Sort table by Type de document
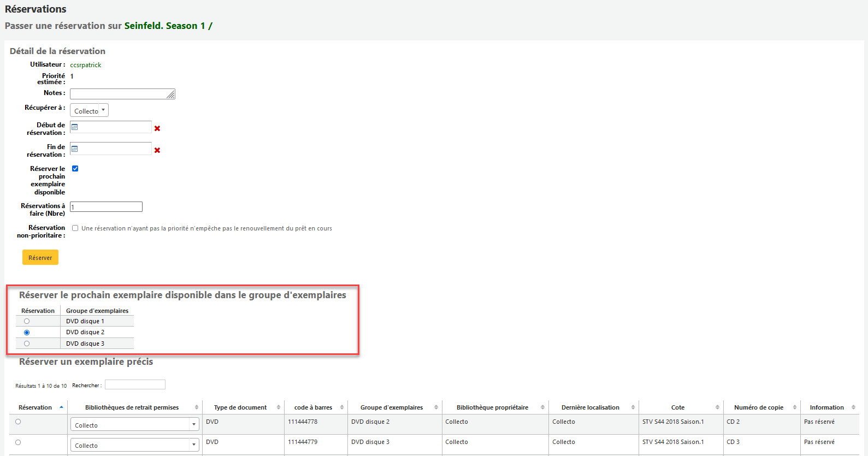868x456 pixels. [279, 407]
